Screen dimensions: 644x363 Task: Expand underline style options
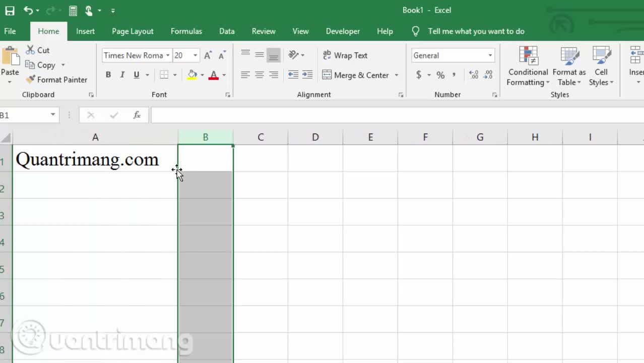tap(147, 75)
